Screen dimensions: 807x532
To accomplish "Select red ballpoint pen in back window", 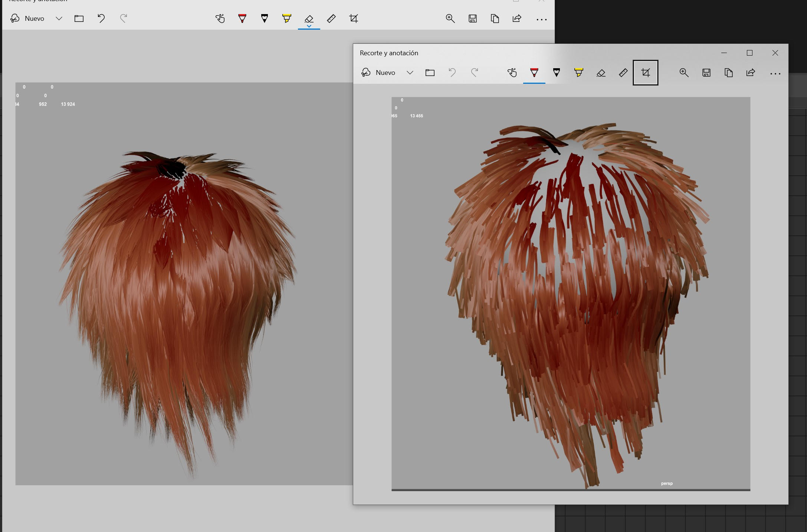I will 242,19.
